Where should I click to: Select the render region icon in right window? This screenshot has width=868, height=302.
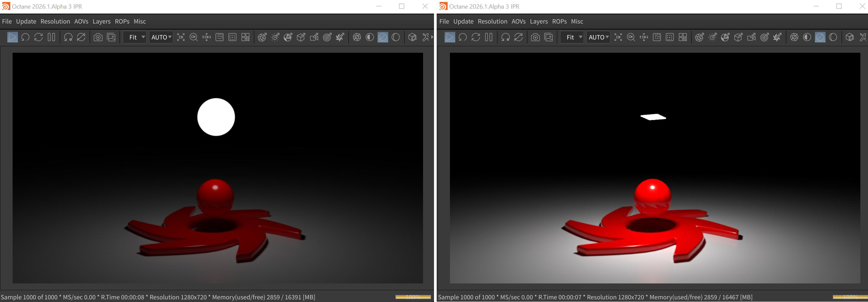click(x=657, y=37)
